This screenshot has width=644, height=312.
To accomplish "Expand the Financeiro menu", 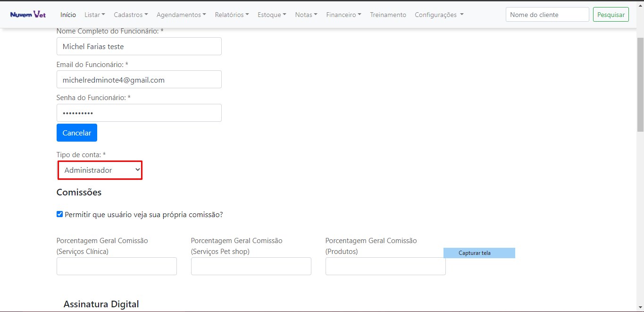I will [x=343, y=15].
